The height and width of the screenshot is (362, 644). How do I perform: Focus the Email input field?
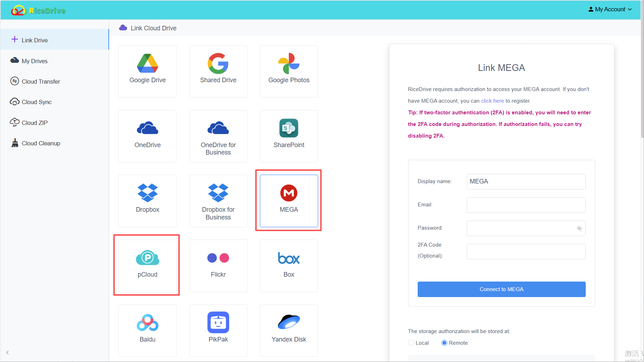526,205
